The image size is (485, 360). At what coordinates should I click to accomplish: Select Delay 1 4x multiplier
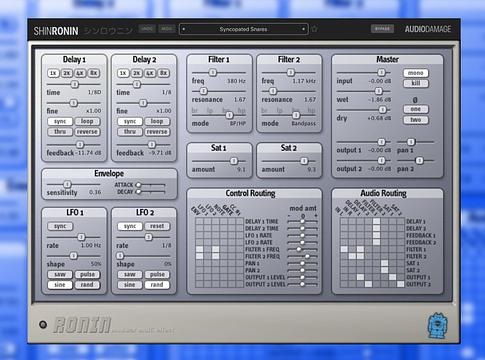(x=80, y=73)
